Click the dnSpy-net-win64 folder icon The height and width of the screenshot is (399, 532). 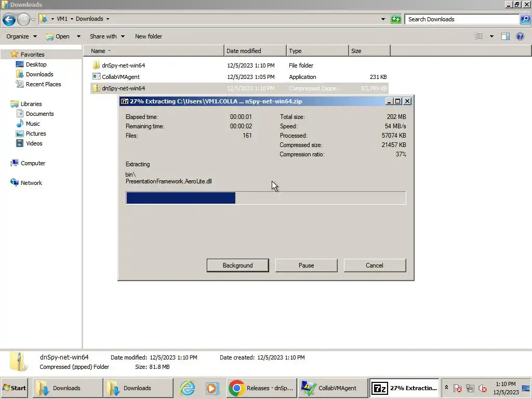click(96, 65)
